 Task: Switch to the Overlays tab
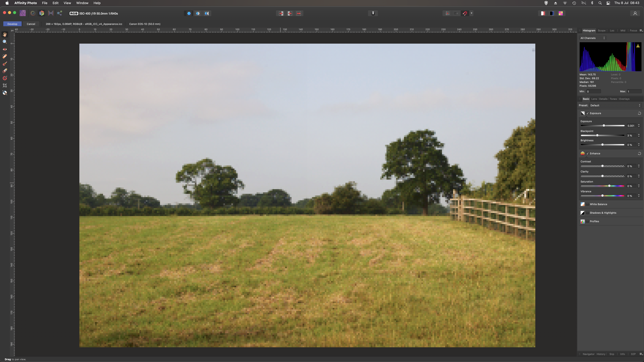click(624, 99)
